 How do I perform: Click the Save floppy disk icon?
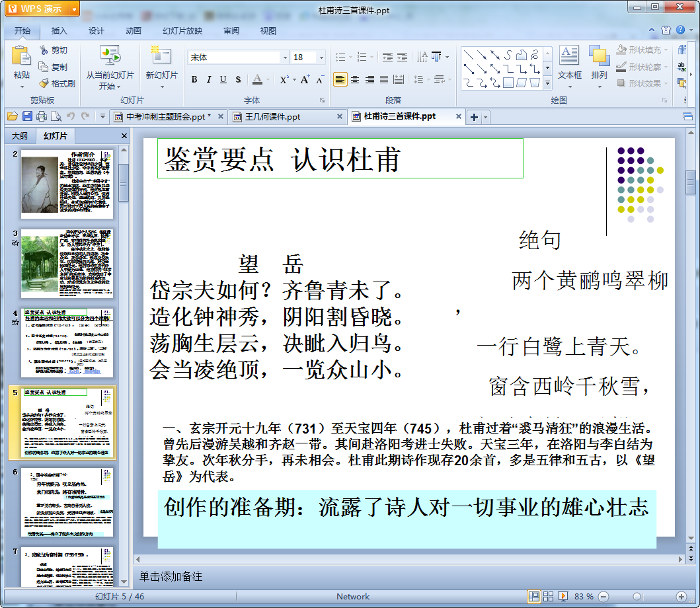coord(27,116)
